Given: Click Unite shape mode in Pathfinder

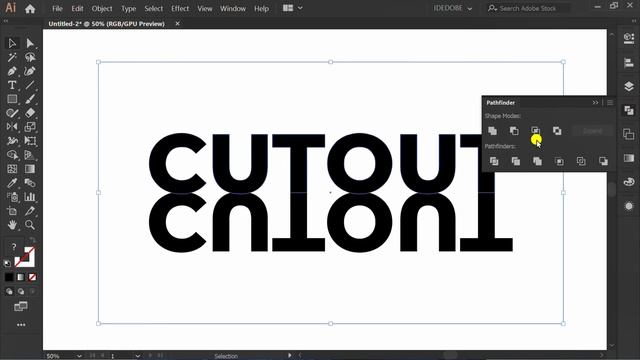Looking at the screenshot, I should 493,131.
